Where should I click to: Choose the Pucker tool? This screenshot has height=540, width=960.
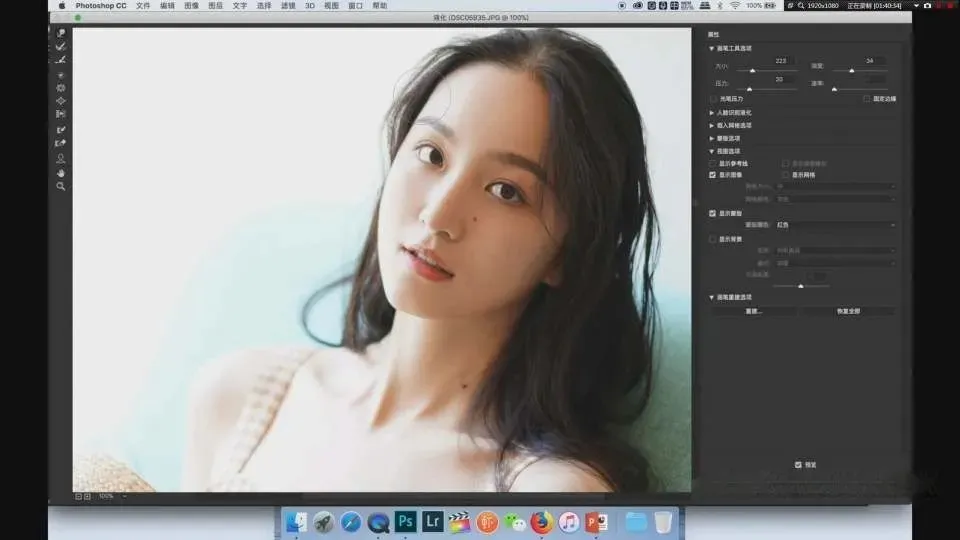coord(61,88)
